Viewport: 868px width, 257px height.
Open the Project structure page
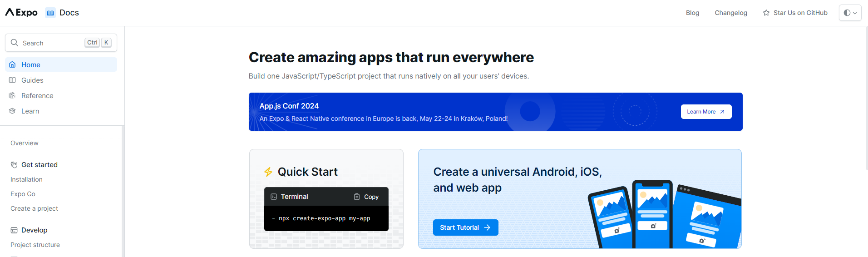35,245
